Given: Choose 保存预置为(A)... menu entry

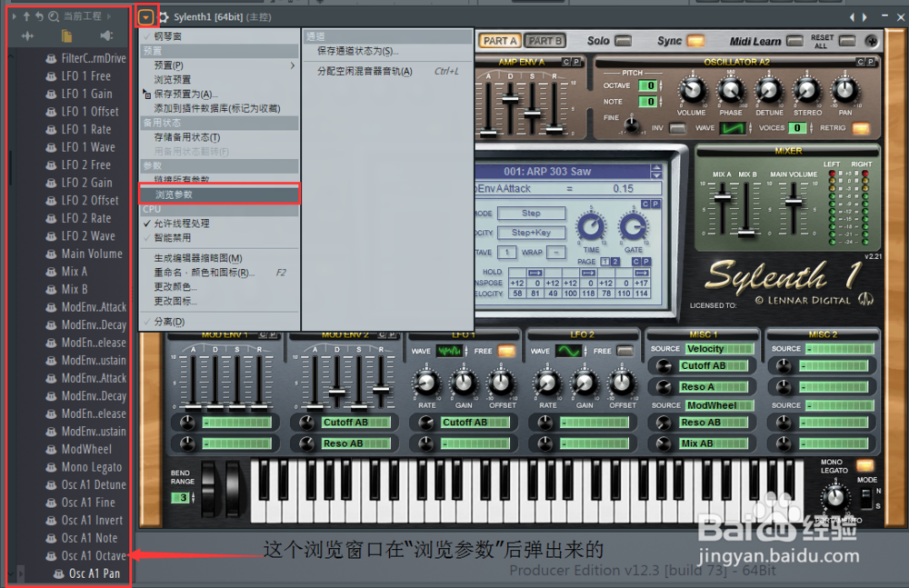Looking at the screenshot, I should (x=219, y=94).
